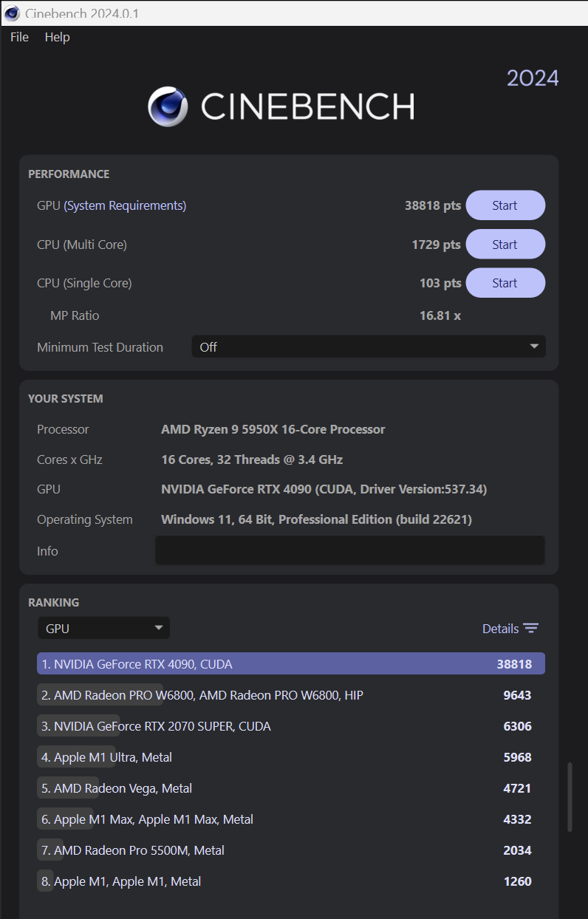Select the RTX 2070 SUPER ranking row
The width and height of the screenshot is (588, 919).
(x=290, y=726)
